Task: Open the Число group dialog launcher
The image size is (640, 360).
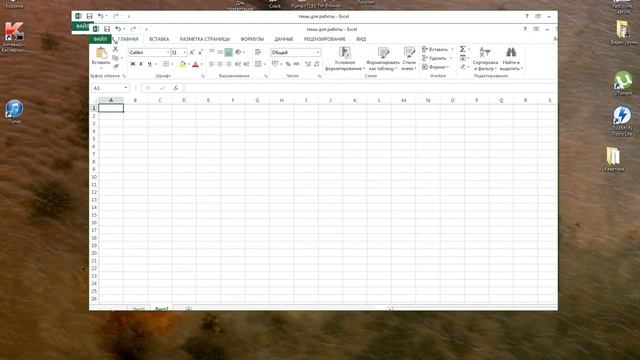Action: [319, 76]
